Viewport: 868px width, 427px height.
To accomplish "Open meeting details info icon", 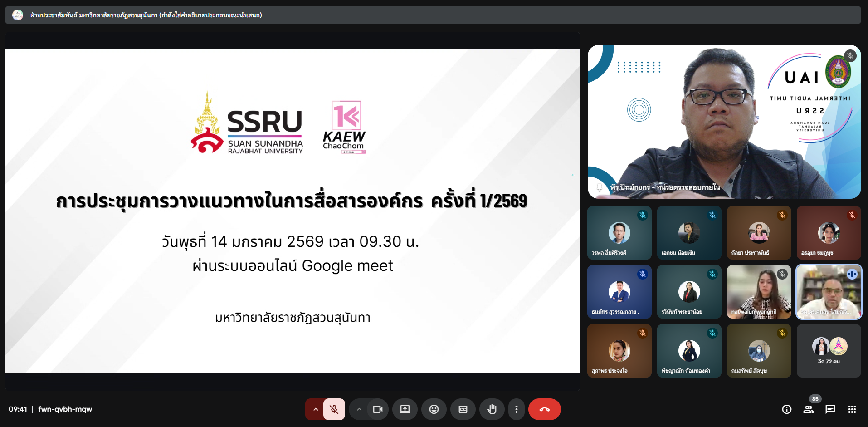I will 787,409.
